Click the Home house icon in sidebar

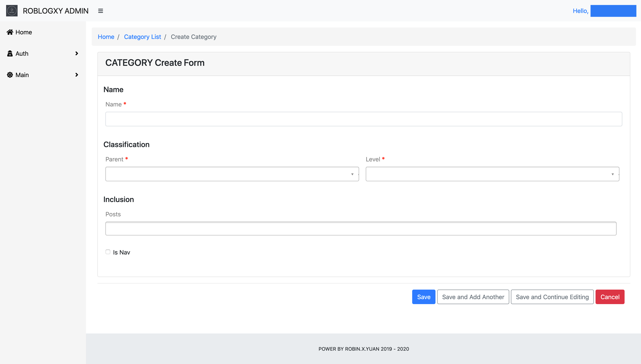point(10,32)
